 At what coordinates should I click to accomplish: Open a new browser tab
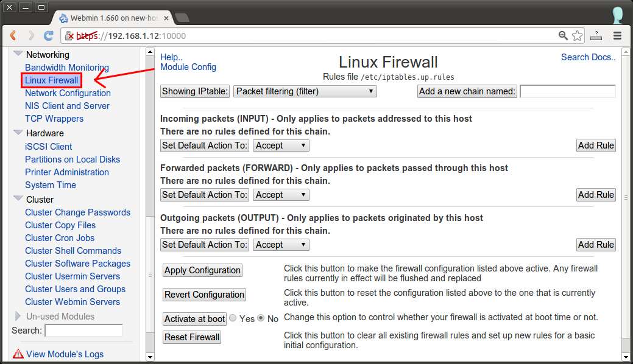click(182, 18)
